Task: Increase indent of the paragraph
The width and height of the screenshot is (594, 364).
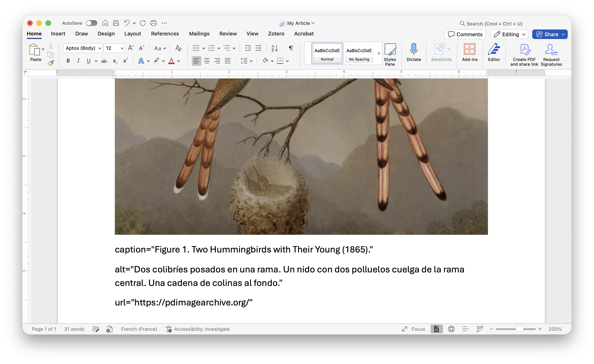Action: [x=258, y=48]
